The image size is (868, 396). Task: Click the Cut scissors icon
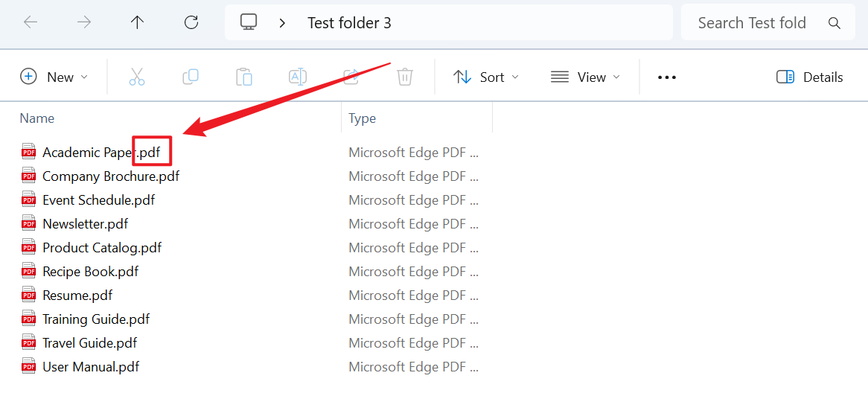(137, 77)
